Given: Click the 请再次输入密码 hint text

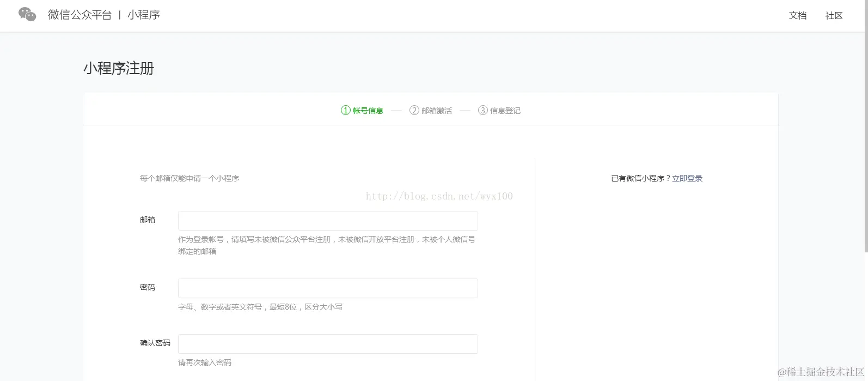Looking at the screenshot, I should pos(205,362).
